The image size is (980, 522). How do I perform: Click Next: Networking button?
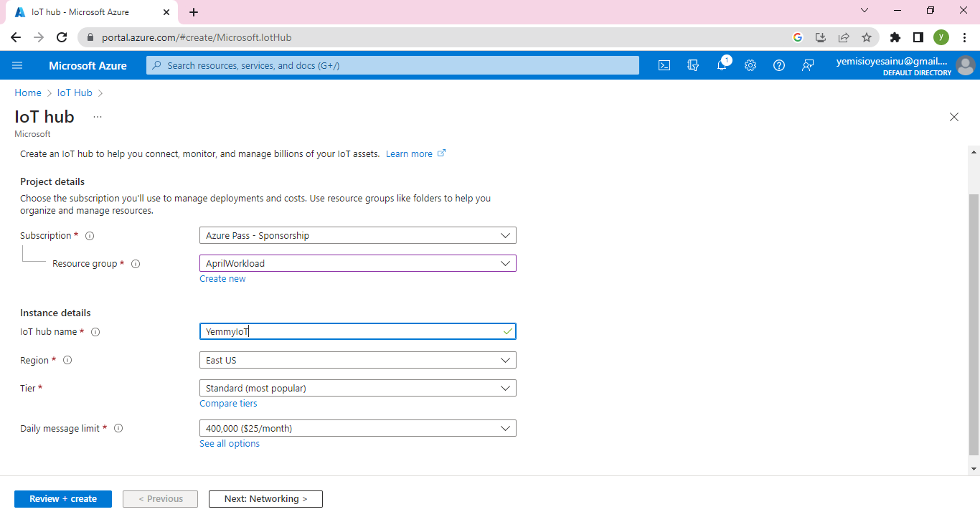click(265, 499)
